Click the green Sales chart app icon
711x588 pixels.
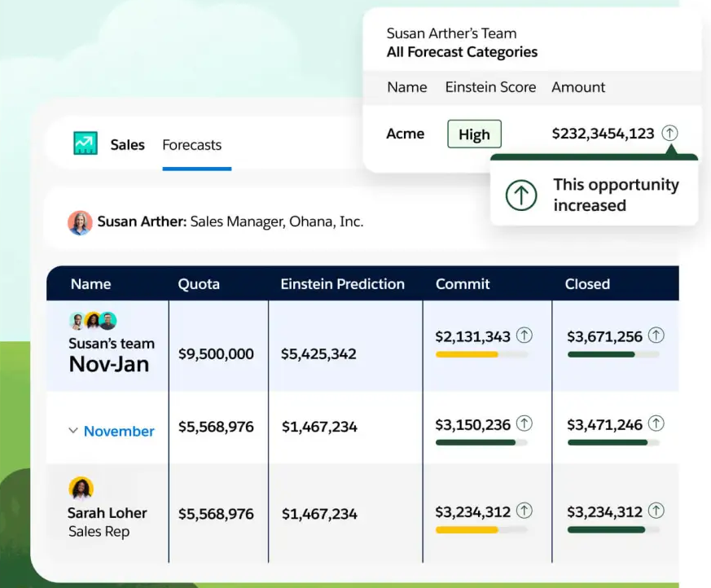86,143
